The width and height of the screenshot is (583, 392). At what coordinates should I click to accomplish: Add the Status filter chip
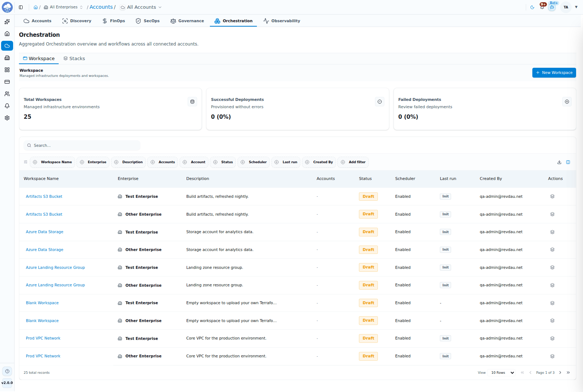(x=223, y=162)
